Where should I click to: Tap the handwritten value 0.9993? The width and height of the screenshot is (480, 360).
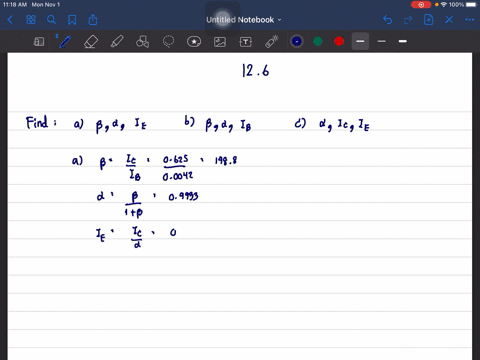click(x=183, y=196)
